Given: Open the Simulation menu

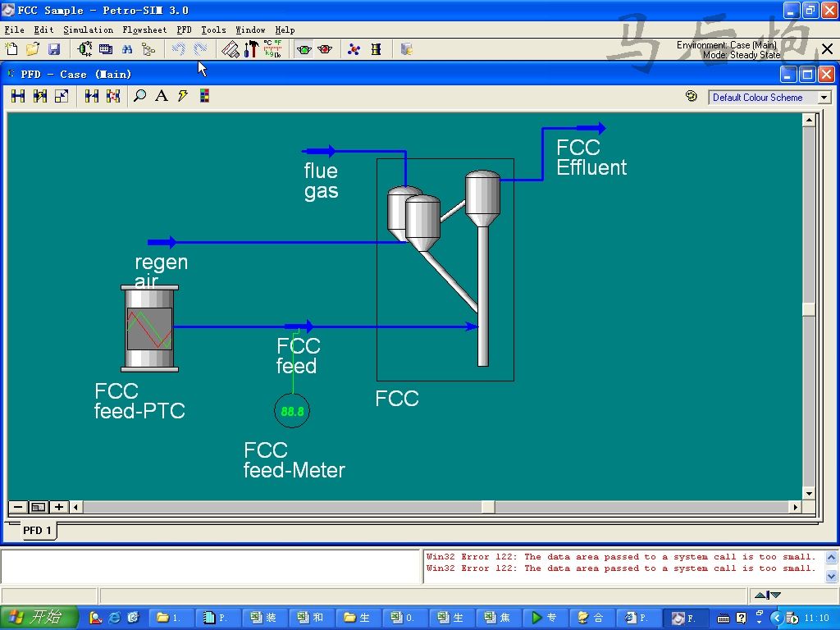Looking at the screenshot, I should [x=88, y=30].
